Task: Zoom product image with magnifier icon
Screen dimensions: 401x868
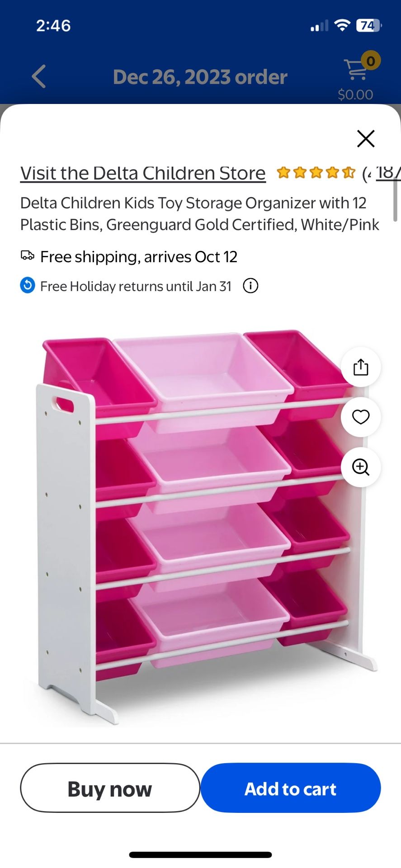Action: 361,467
